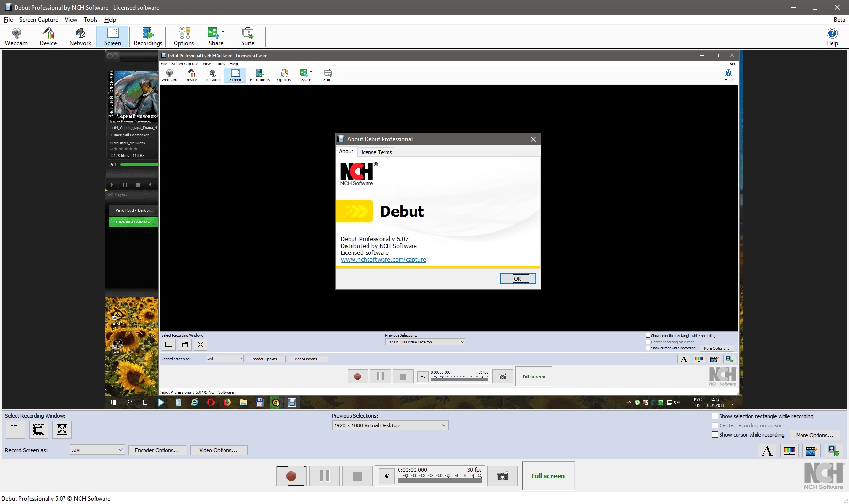Take a snapshot with the camera button
849x504 pixels.
pos(503,476)
